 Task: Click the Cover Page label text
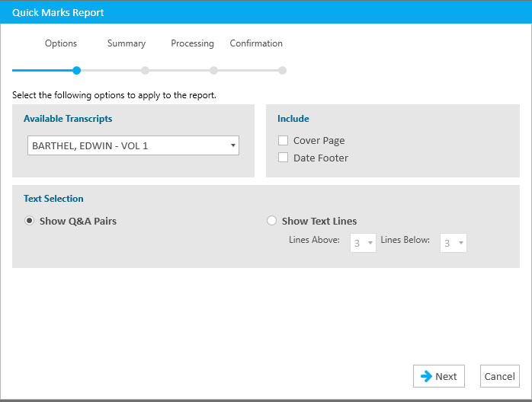pyautogui.click(x=319, y=141)
